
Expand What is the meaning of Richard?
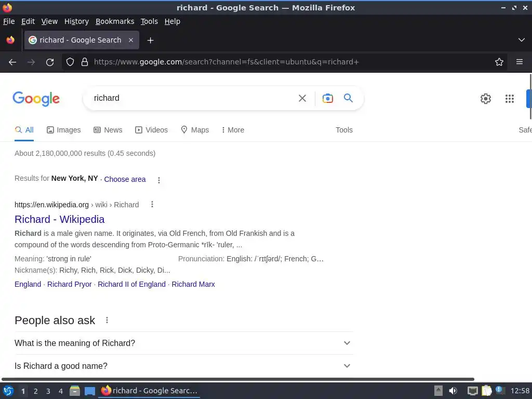point(184,343)
